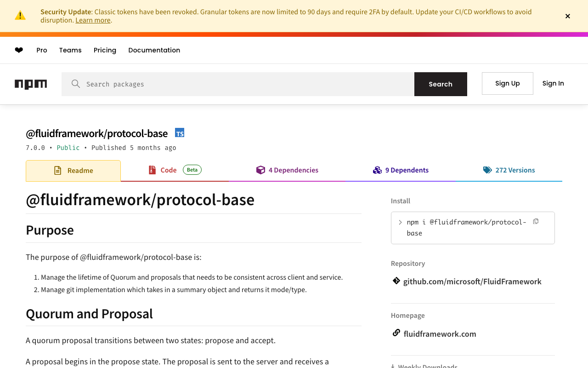
Task: Click the Public label under package name
Action: pyautogui.click(x=68, y=148)
